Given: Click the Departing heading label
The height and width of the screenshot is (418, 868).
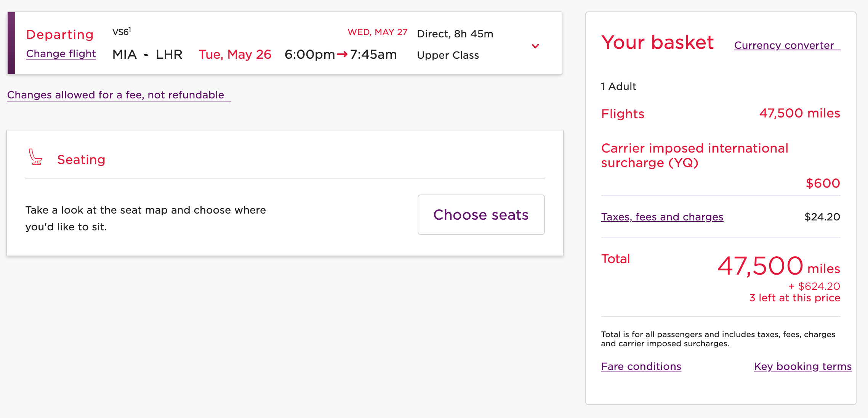Looking at the screenshot, I should pyautogui.click(x=60, y=35).
